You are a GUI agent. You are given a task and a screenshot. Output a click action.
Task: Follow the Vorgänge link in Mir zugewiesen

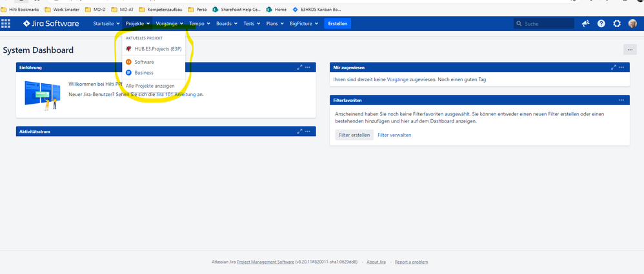point(397,79)
